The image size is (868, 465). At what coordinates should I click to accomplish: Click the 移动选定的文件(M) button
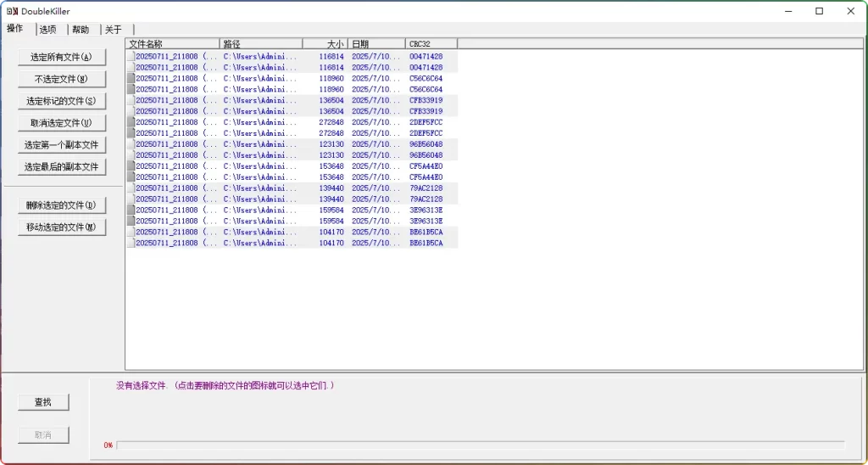coord(61,227)
